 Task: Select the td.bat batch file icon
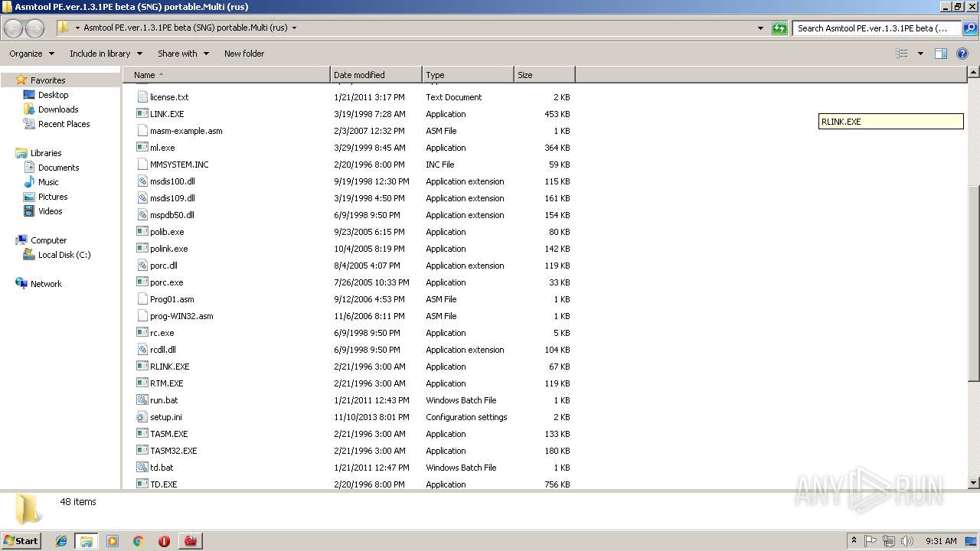tap(142, 468)
